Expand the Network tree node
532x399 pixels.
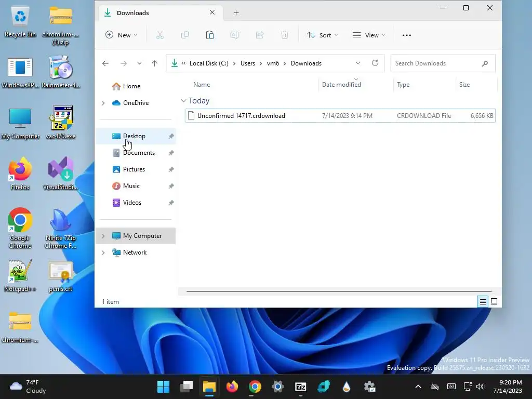[x=103, y=252]
